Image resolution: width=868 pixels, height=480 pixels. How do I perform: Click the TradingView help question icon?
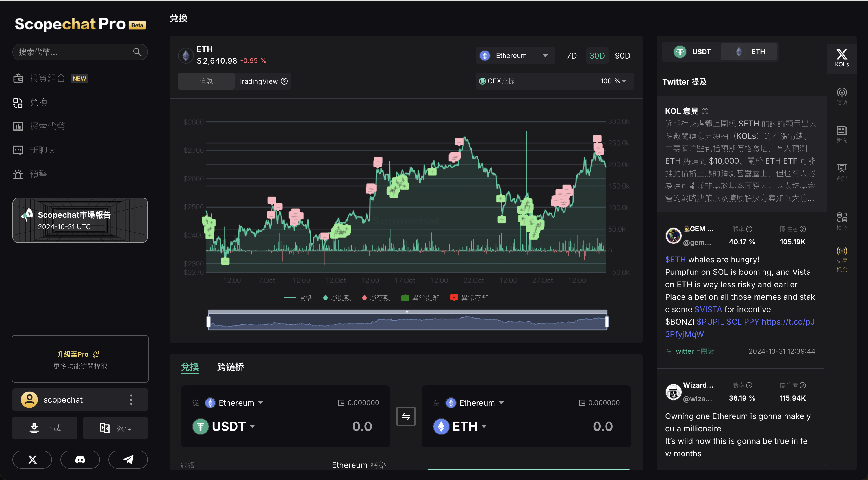(x=284, y=81)
